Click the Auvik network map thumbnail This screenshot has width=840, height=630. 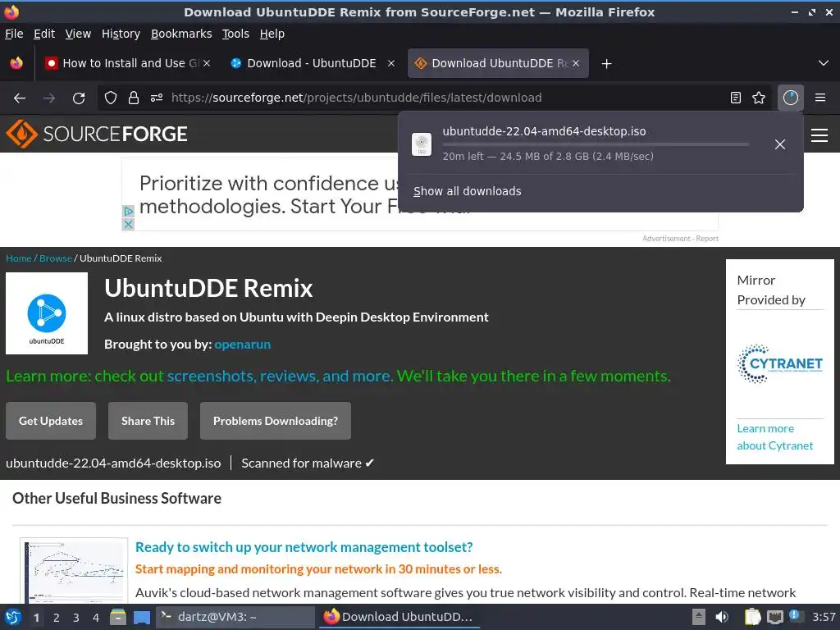click(75, 571)
